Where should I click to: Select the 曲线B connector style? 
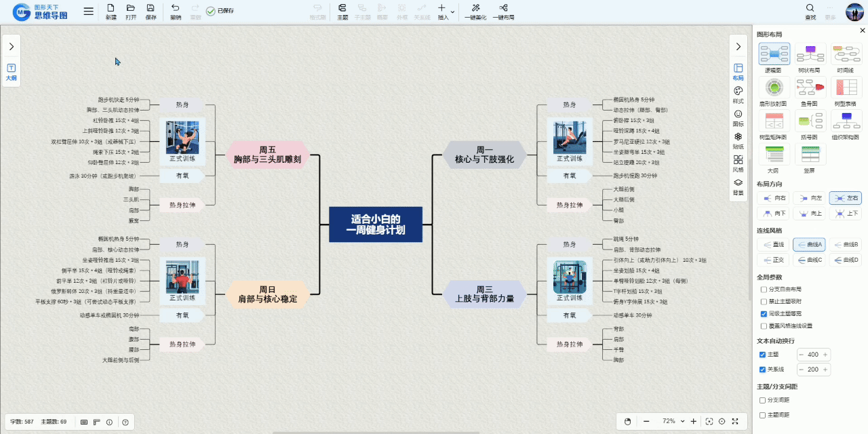coord(846,244)
